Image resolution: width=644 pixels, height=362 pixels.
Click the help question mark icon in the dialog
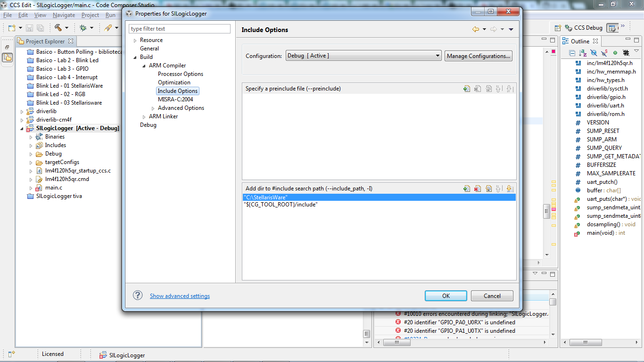pos(138,295)
